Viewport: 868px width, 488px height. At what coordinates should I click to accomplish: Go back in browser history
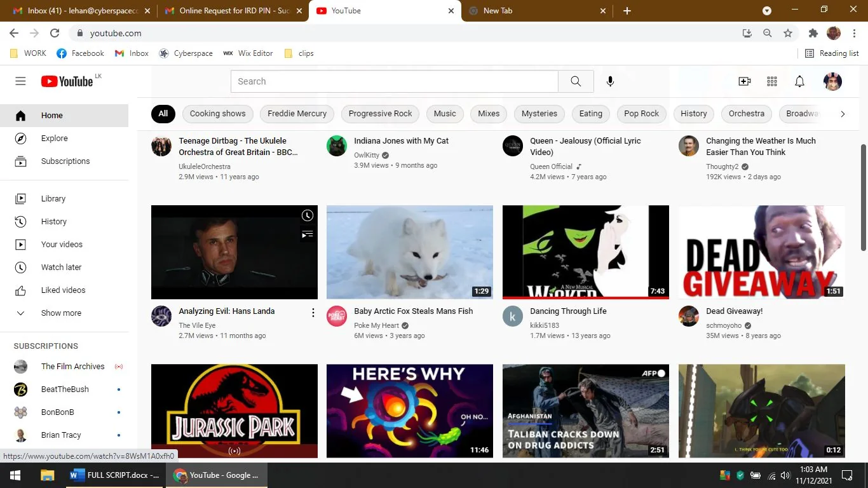click(x=14, y=33)
